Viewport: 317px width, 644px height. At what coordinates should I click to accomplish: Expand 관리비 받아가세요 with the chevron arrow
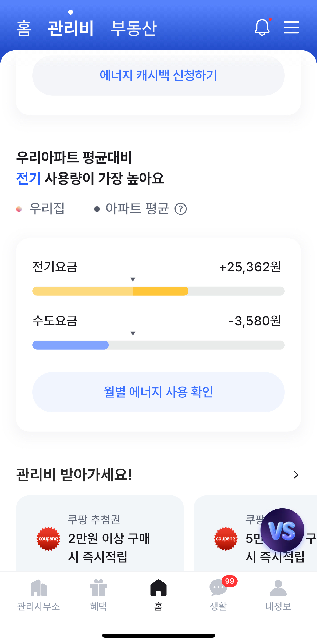pyautogui.click(x=296, y=475)
